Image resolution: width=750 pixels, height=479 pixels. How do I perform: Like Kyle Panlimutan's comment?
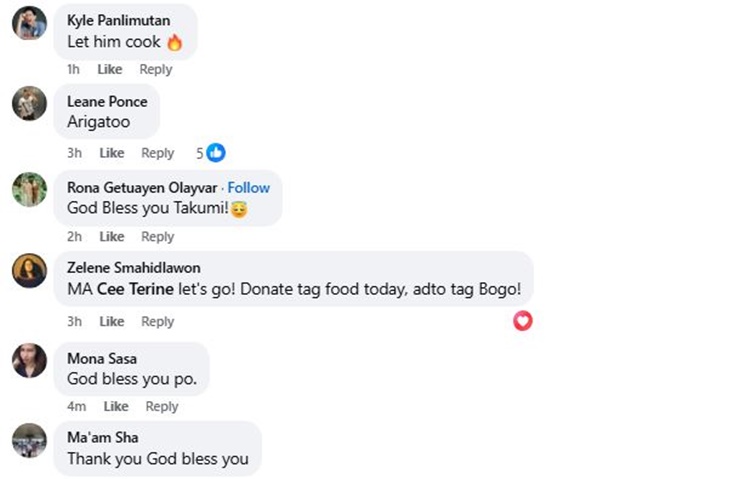point(110,69)
